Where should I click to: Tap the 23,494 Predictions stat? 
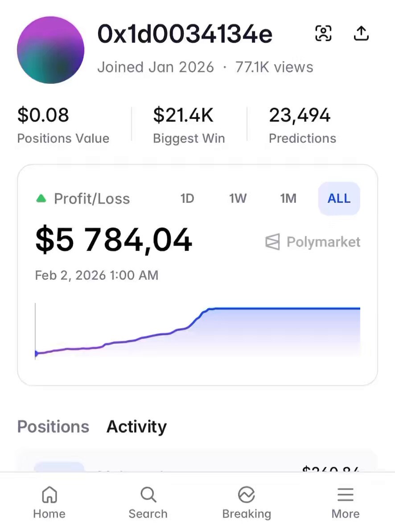(302, 125)
